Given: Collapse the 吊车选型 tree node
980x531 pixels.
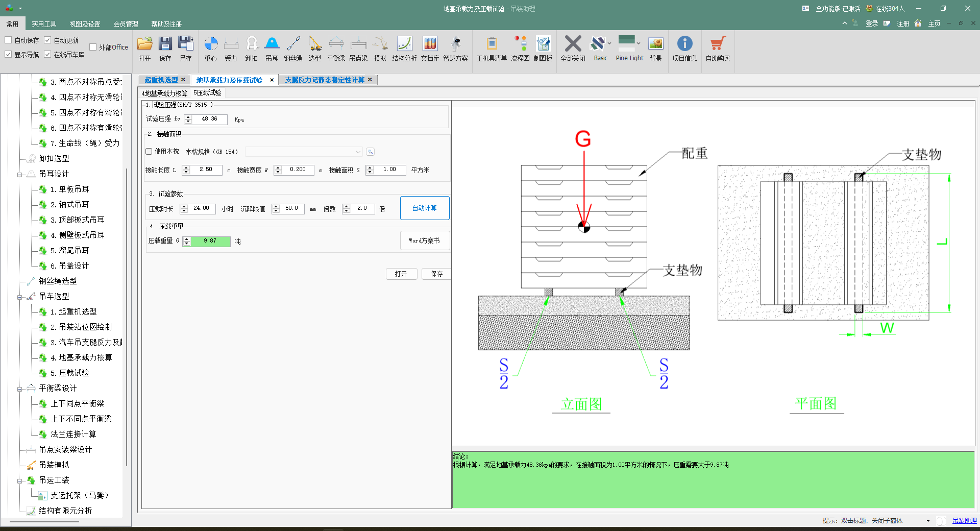Looking at the screenshot, I should pos(19,297).
